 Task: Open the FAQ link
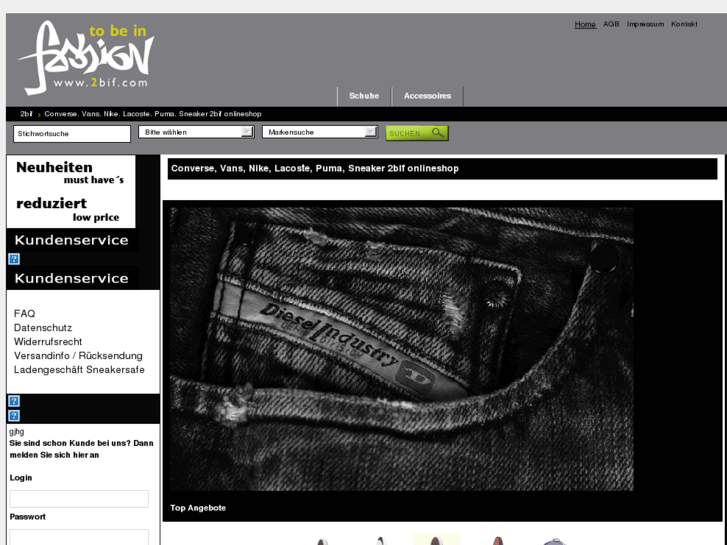pyautogui.click(x=25, y=314)
